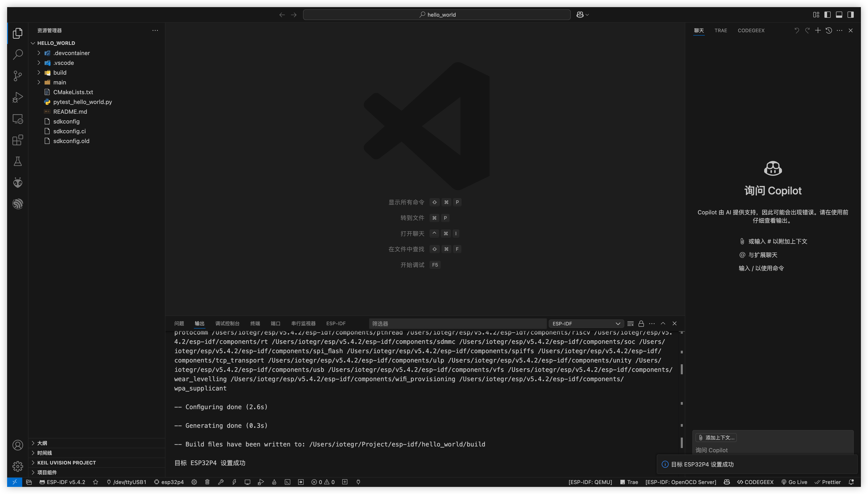
Task: Switch to the 串行监视器 panel tab
Action: pos(303,323)
